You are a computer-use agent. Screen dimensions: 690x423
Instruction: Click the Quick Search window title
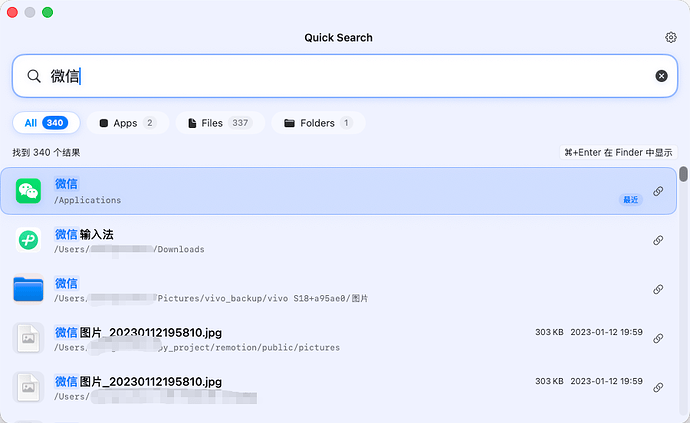click(x=338, y=38)
